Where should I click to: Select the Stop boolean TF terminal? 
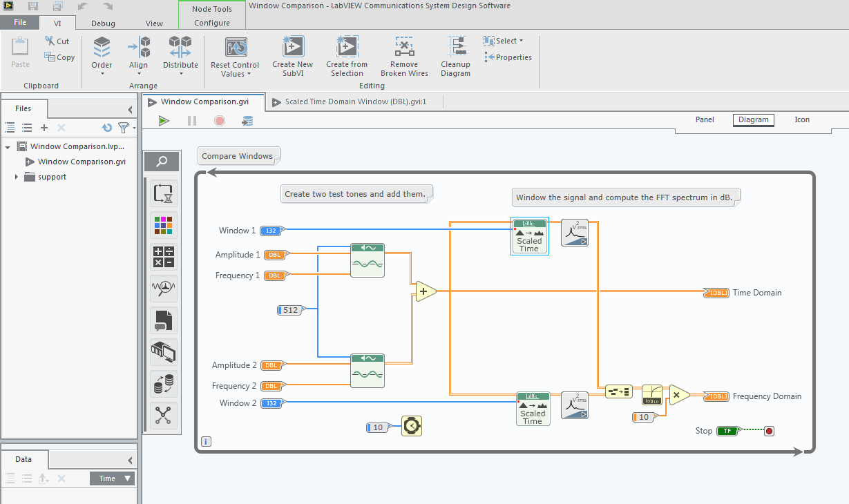point(727,431)
